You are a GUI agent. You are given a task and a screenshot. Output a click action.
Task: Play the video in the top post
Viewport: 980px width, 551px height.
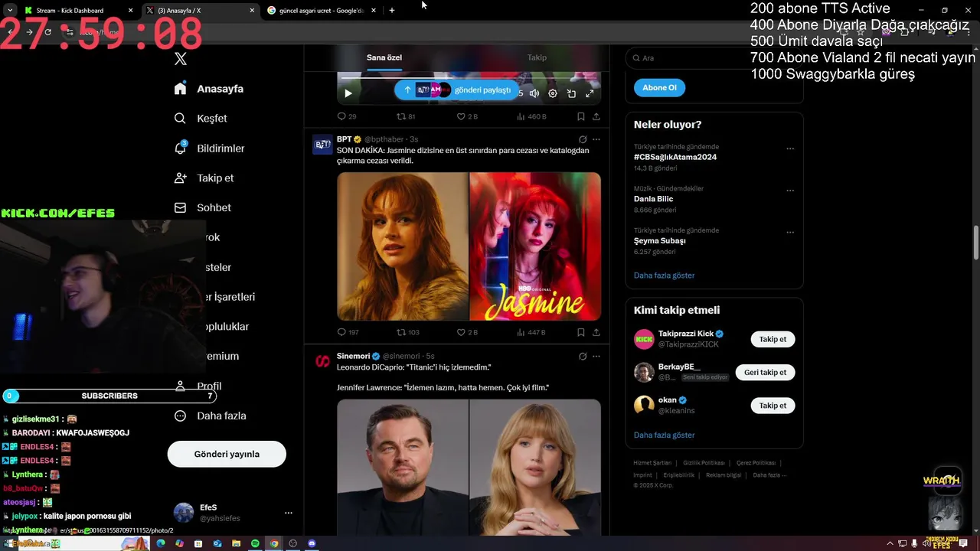pos(348,93)
